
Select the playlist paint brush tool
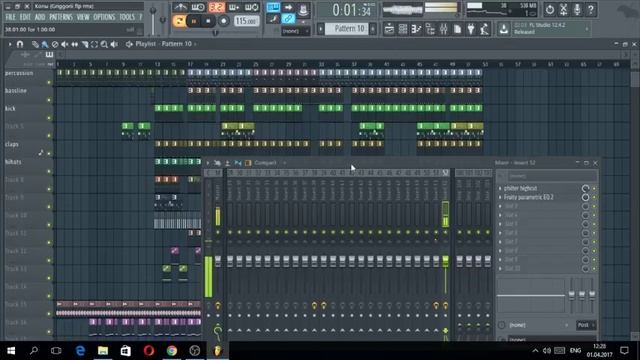44,44
